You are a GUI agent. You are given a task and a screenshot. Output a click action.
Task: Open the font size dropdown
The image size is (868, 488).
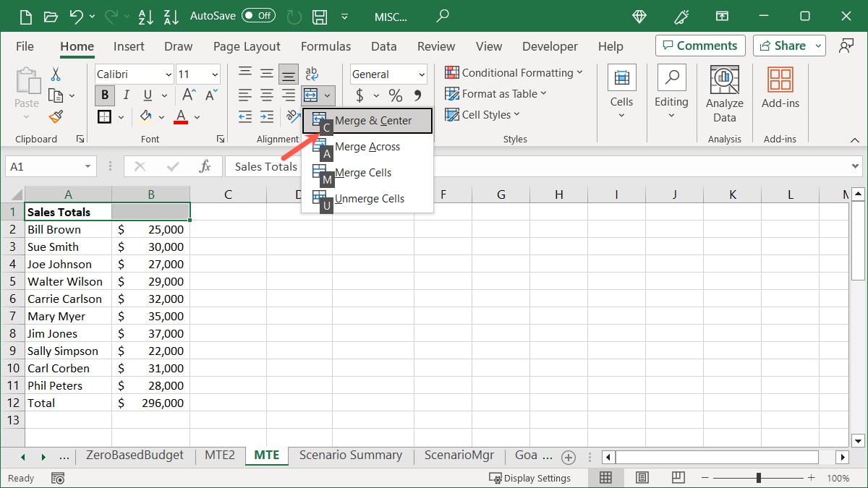click(213, 74)
